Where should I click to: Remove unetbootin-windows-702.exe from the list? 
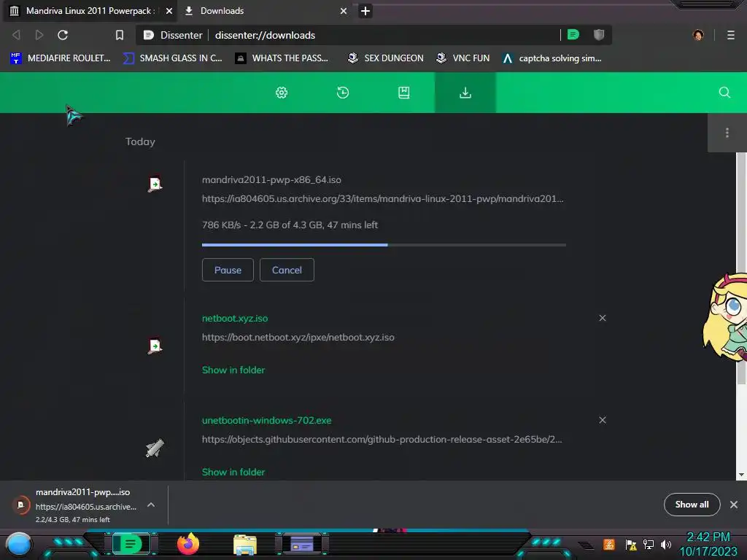[x=603, y=420]
